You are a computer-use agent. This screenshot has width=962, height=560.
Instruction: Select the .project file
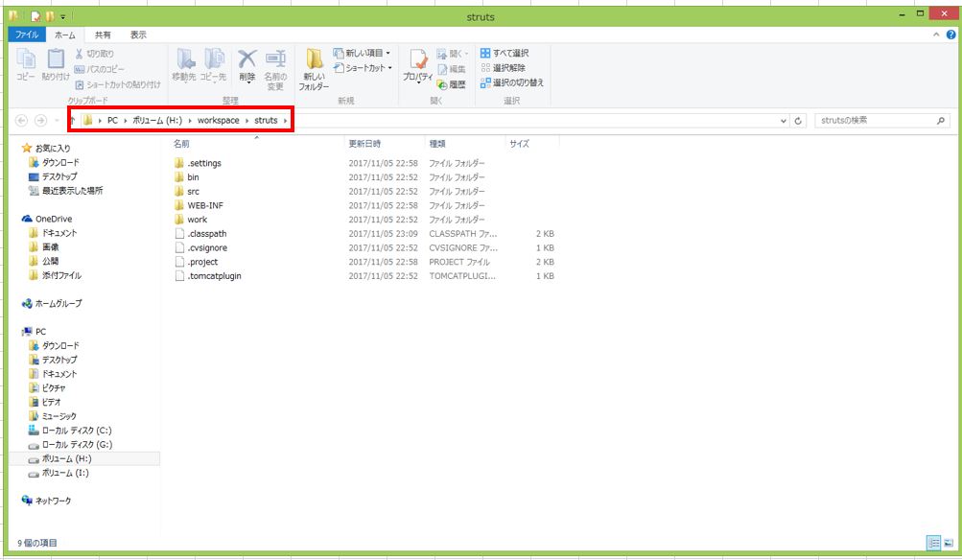[x=202, y=262]
